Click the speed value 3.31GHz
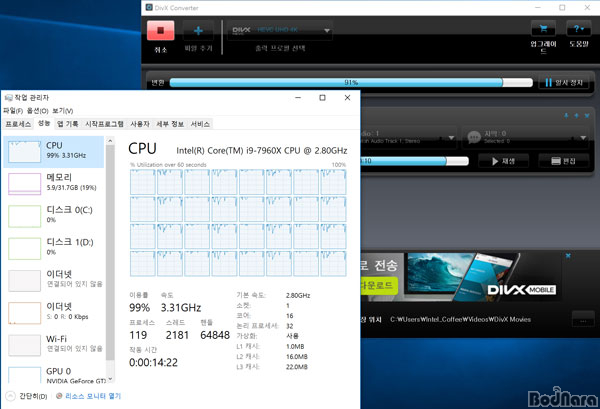The image size is (600, 409). (x=181, y=308)
